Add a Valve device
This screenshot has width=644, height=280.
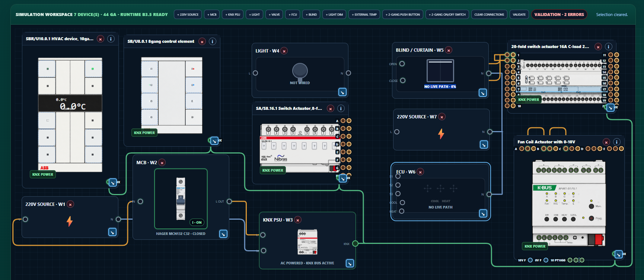tap(274, 15)
